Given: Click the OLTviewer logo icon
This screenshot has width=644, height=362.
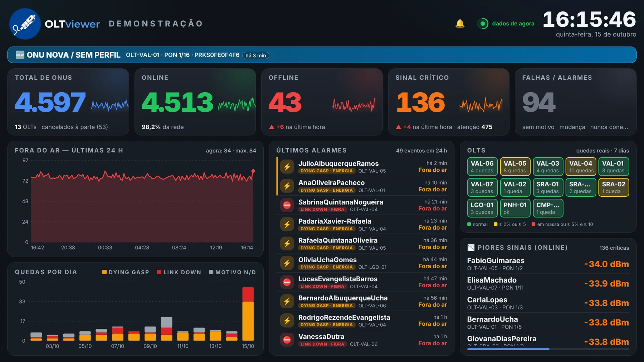Looking at the screenshot, I should coord(25,24).
